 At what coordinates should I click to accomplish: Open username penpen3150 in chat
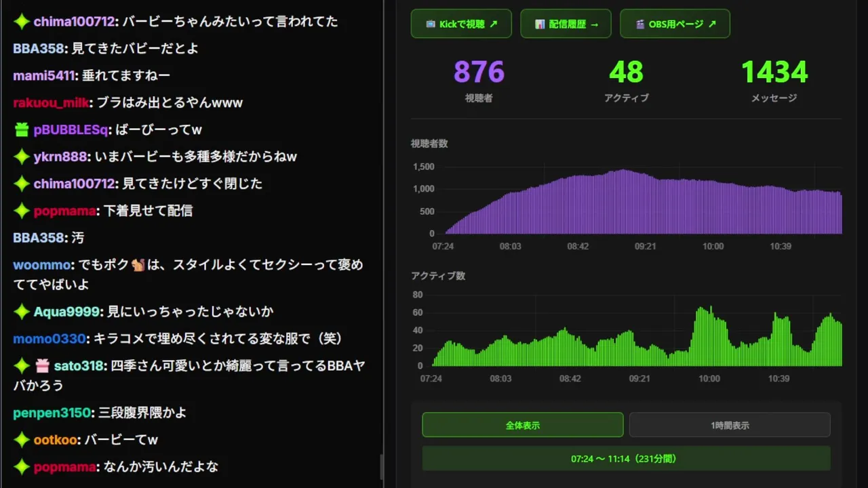point(52,413)
